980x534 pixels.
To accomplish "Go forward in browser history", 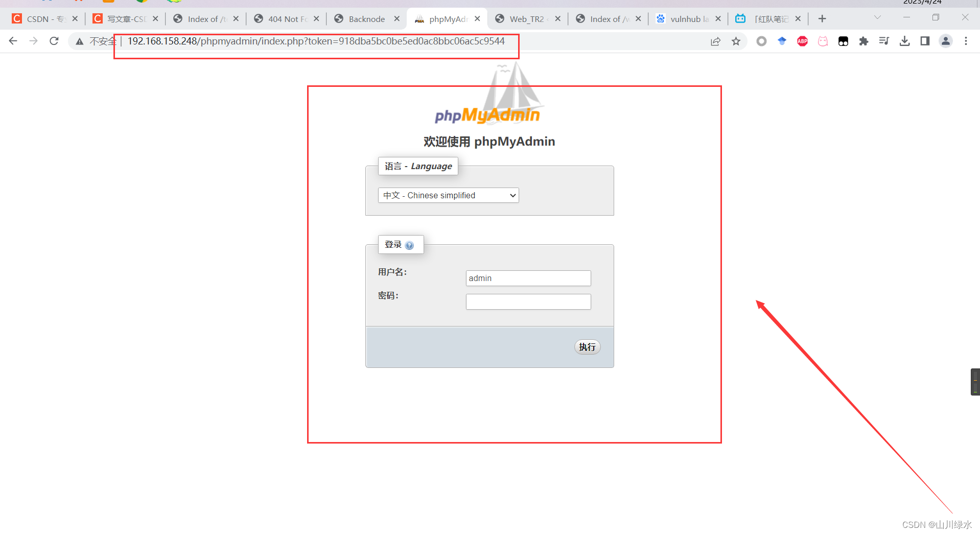I will [34, 41].
